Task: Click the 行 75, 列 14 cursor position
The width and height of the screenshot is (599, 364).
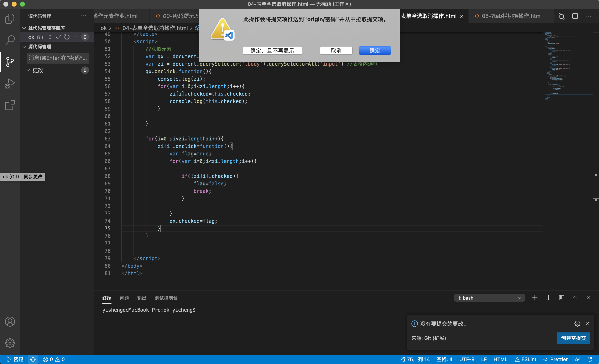Action: (x=415, y=359)
